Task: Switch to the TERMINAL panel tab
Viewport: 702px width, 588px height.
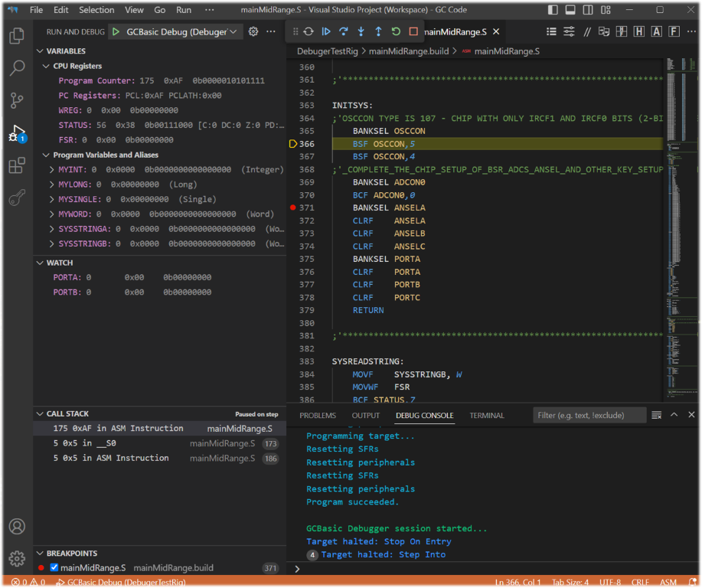Action: pyautogui.click(x=486, y=416)
